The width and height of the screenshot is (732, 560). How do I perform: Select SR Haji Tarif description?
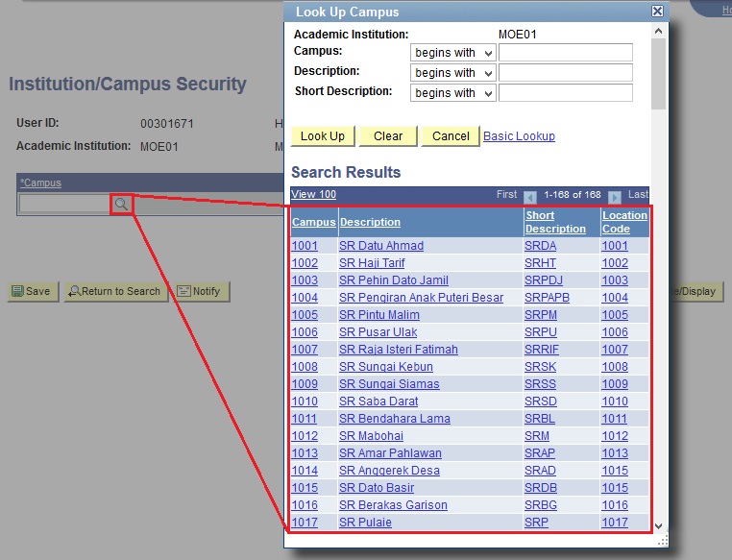(372, 263)
